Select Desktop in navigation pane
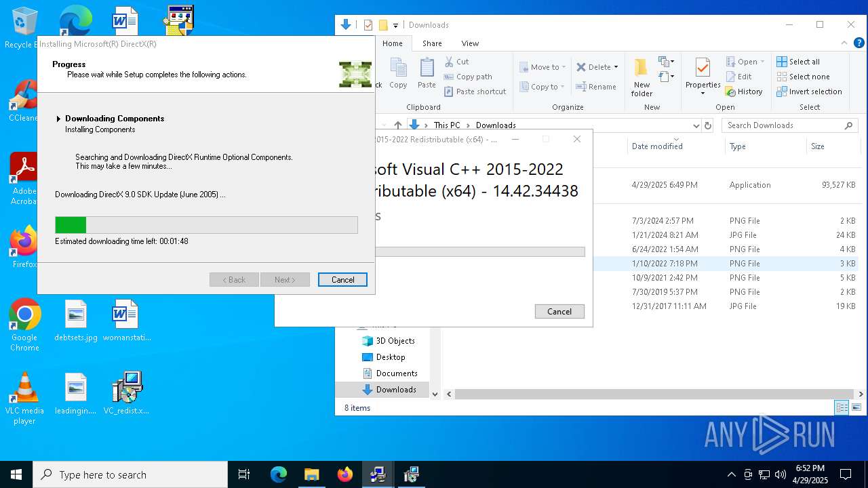The width and height of the screenshot is (868, 488). 391,357
